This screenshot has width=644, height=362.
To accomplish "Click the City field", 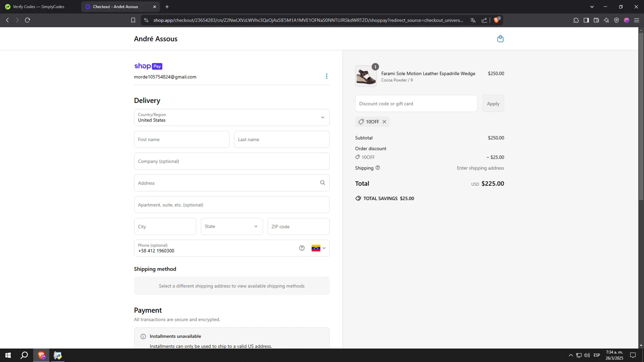I will 165,226.
